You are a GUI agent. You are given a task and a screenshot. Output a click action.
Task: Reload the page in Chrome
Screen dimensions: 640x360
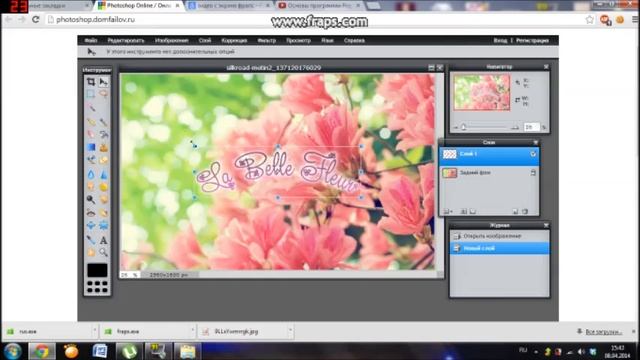36,19
